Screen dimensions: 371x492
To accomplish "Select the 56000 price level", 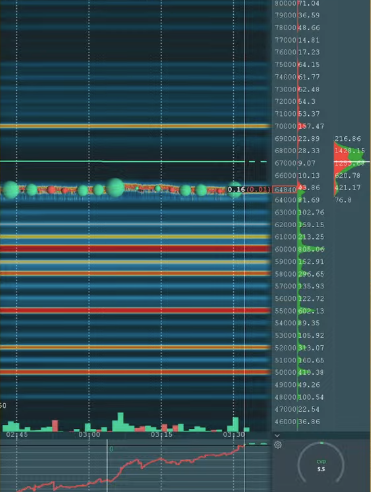I will coord(285,299).
